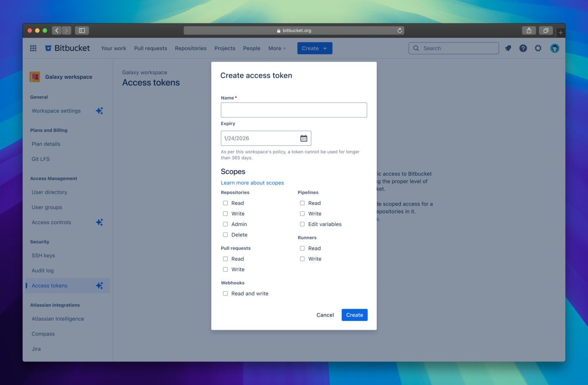Click the notifications bell icon
The image size is (588, 385).
pyautogui.click(x=508, y=48)
